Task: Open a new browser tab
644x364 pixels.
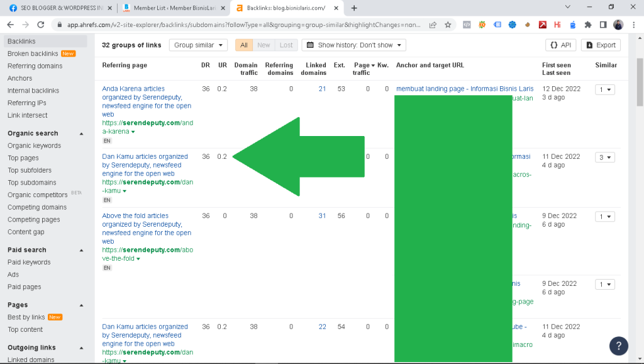Action: (x=354, y=8)
